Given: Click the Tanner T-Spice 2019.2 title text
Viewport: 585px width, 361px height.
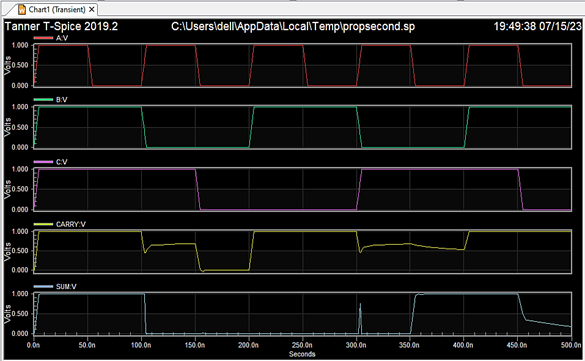Looking at the screenshot, I should [61, 26].
